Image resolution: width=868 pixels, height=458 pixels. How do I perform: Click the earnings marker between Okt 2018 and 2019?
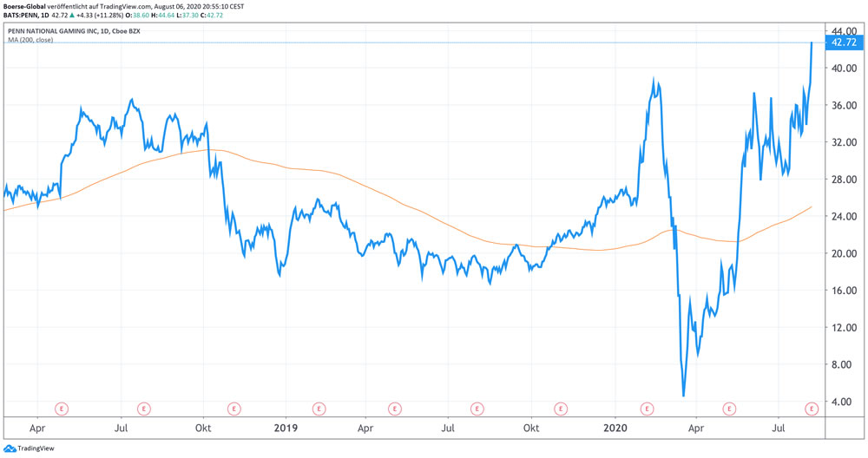(234, 409)
